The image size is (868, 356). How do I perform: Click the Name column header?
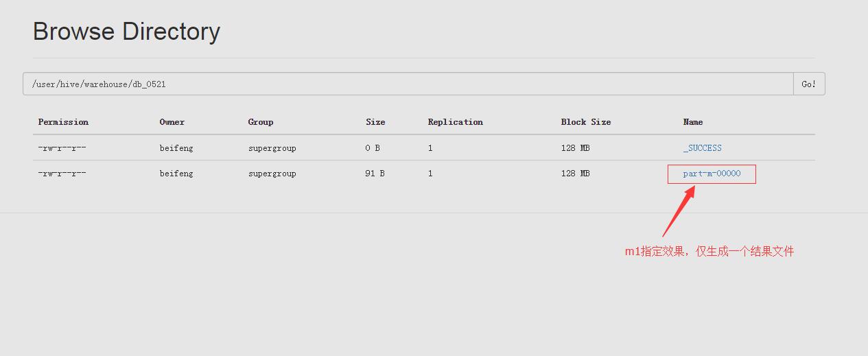(693, 122)
